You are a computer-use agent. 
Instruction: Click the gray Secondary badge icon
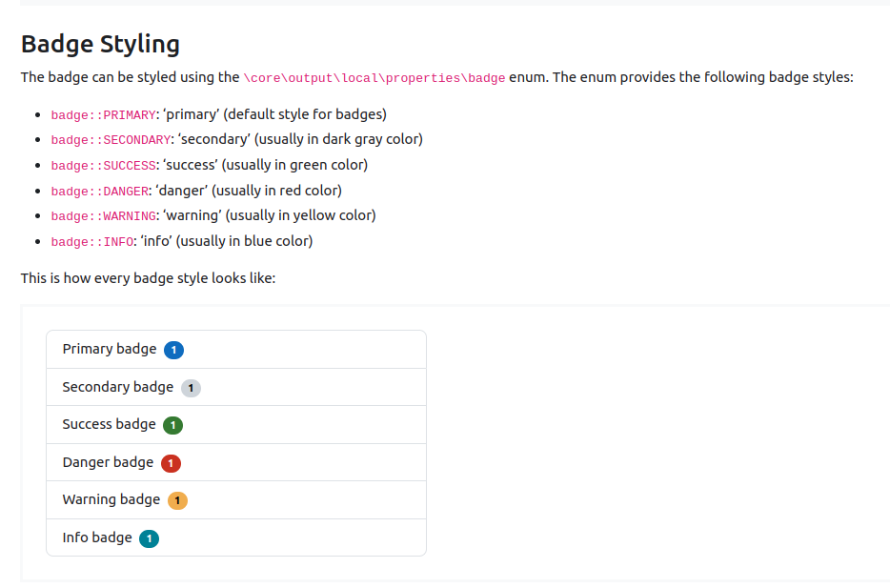click(x=191, y=388)
